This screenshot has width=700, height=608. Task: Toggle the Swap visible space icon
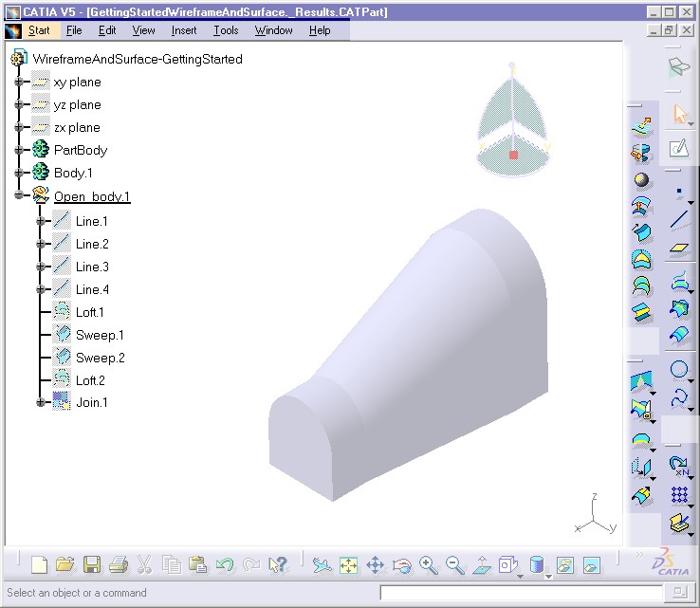[x=591, y=565]
